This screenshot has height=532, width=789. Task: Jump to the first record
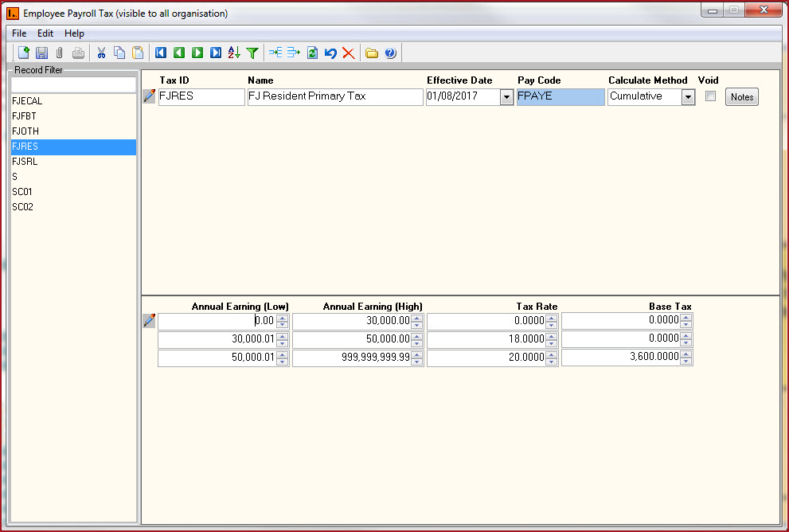[161, 53]
